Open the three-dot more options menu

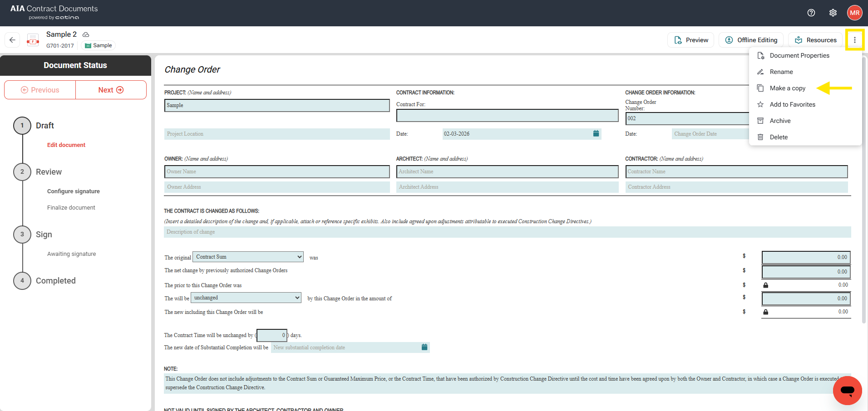[854, 40]
